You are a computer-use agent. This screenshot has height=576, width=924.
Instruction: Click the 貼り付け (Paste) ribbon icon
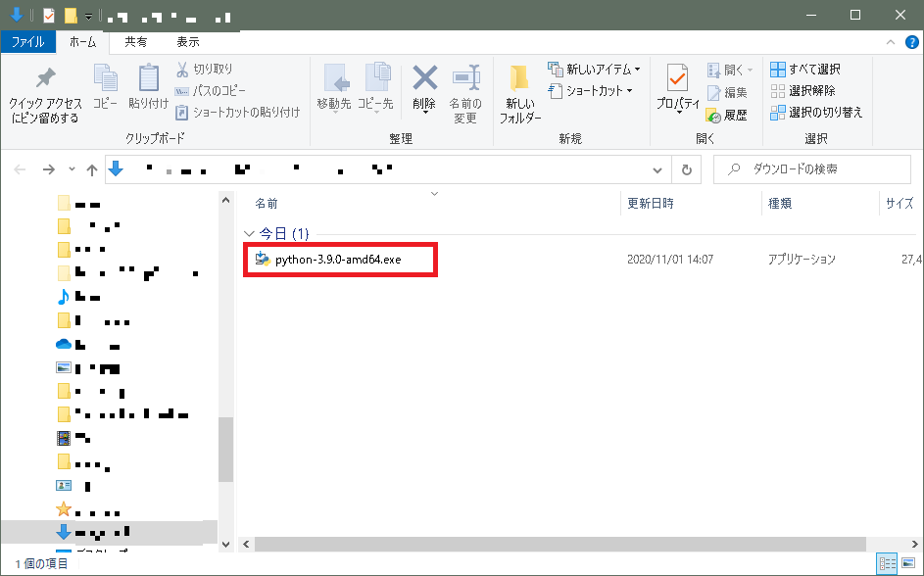[x=149, y=86]
